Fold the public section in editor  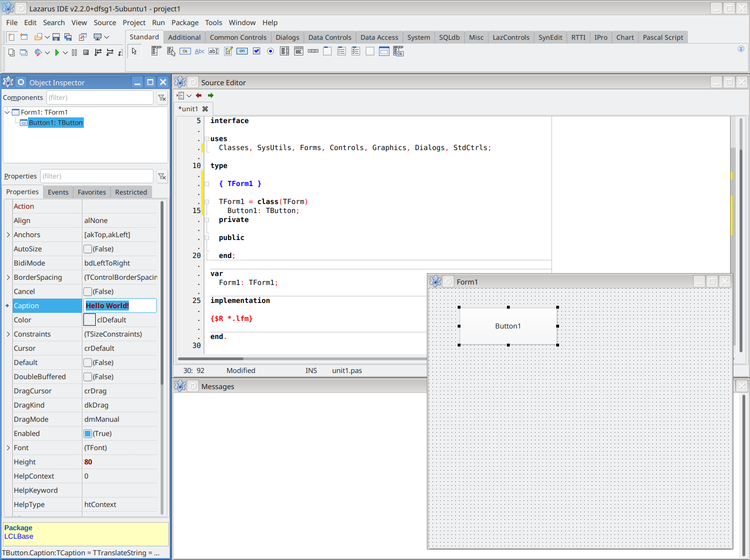coord(207,238)
